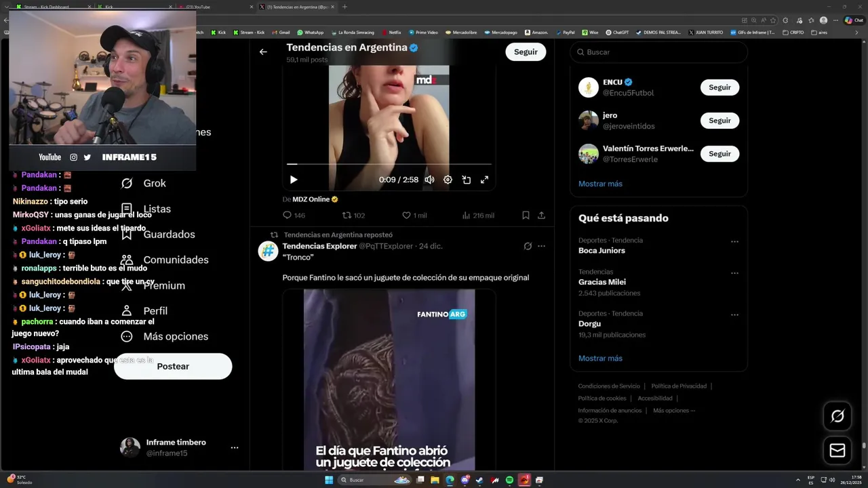868x488 pixels.
Task: Toggle picture-in-picture on MDZ video
Action: coord(467,180)
